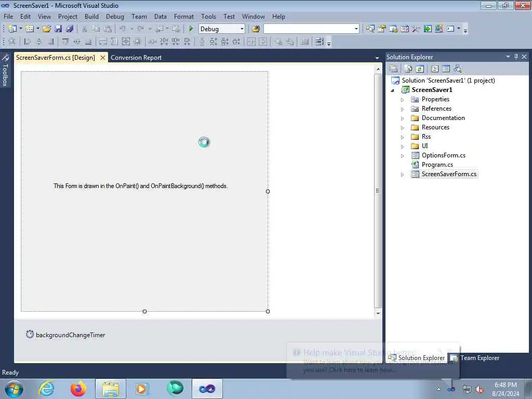Open the active documents list dropdown arrow
Viewport: 532px width, 399px height.
pos(377,58)
